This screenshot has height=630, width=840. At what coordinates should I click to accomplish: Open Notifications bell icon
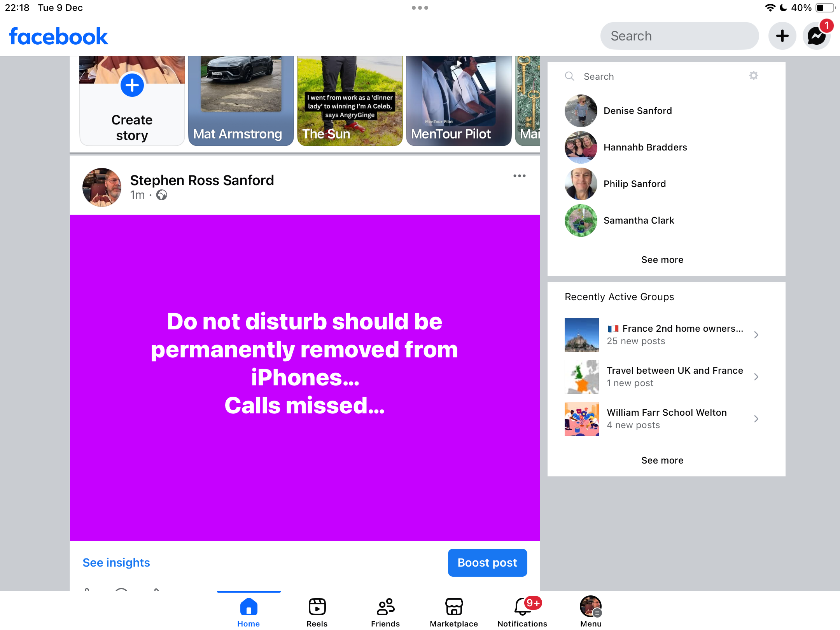522,607
